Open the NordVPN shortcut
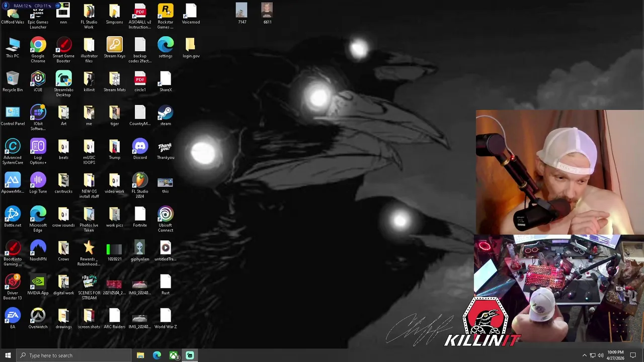 point(38,250)
